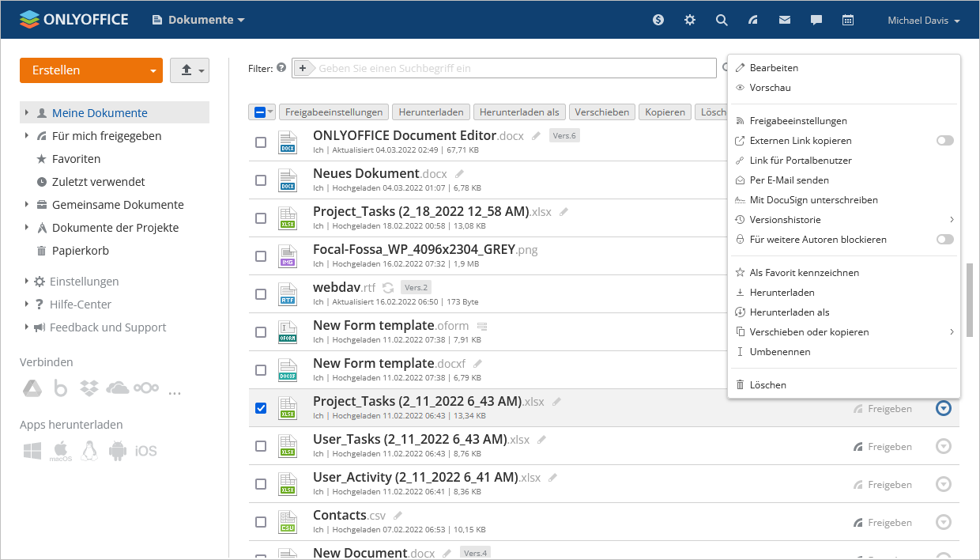
Task: Open select-all checkbox dropdown arrow
Action: (270, 112)
